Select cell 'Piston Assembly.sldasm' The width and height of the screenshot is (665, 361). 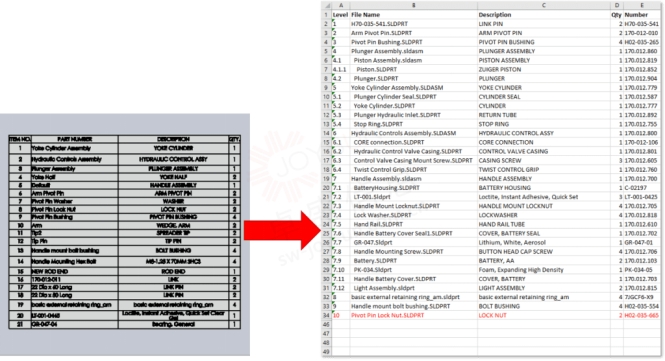pos(414,60)
